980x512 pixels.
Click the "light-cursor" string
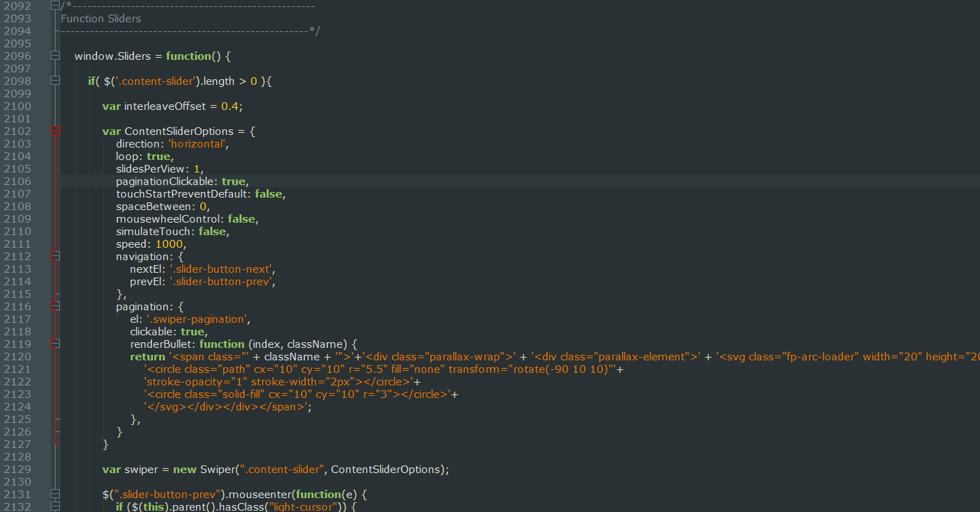coord(304,507)
